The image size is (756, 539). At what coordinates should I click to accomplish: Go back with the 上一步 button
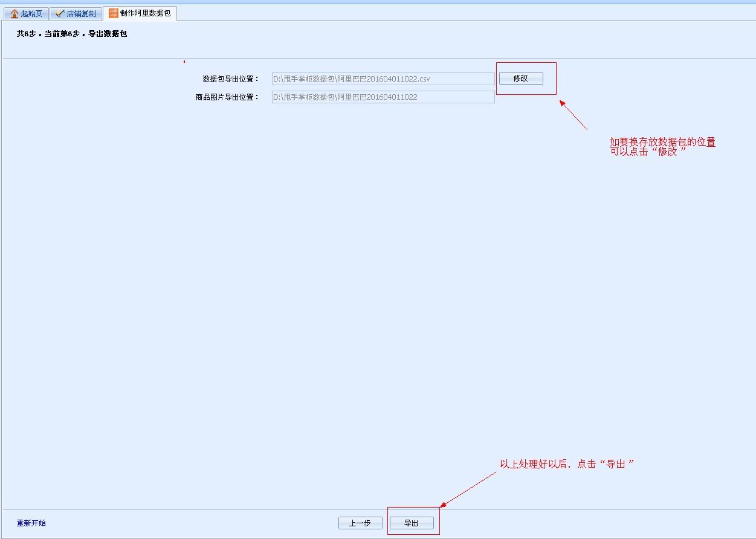click(360, 523)
